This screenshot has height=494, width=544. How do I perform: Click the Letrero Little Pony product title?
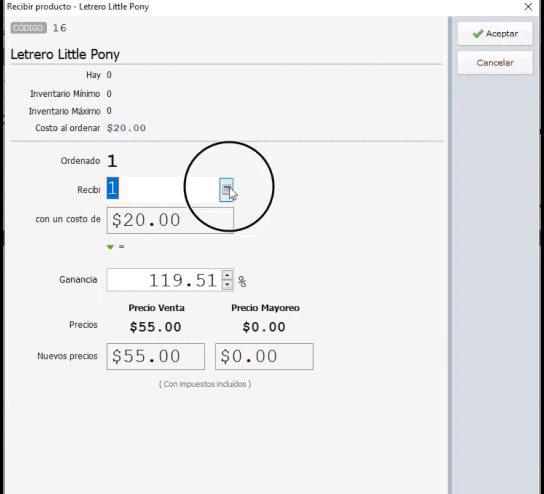65,54
